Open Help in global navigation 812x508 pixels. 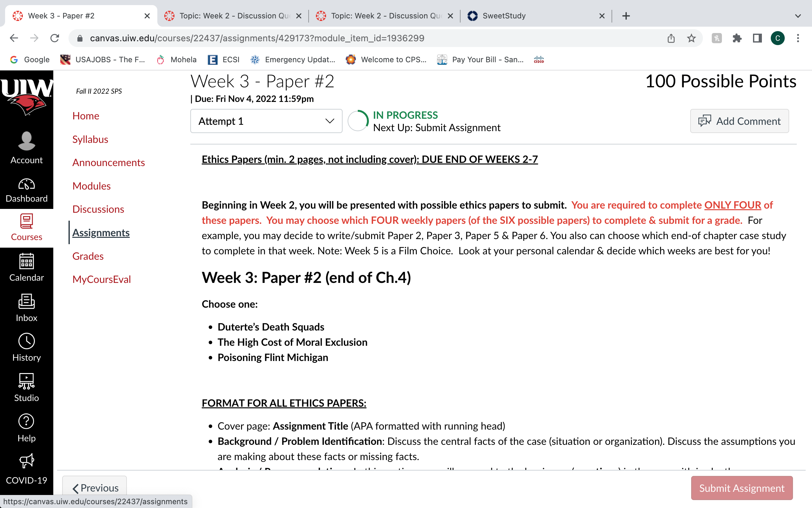click(27, 428)
